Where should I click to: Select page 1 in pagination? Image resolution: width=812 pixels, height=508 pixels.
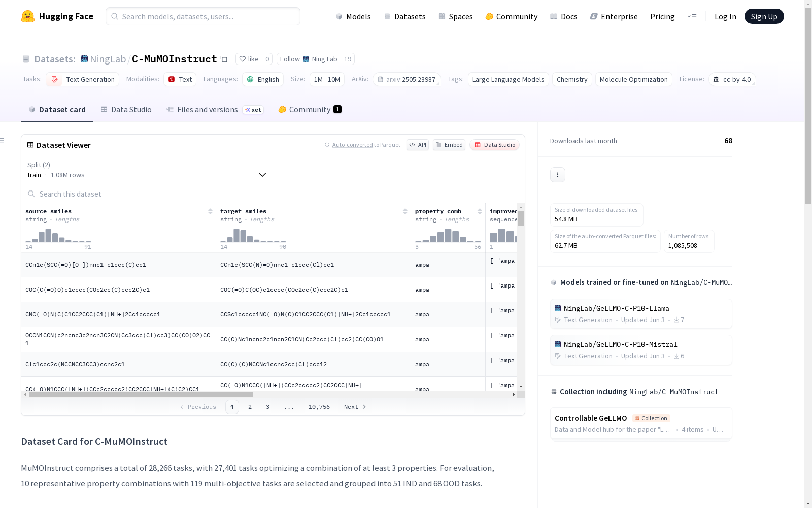pos(232,407)
